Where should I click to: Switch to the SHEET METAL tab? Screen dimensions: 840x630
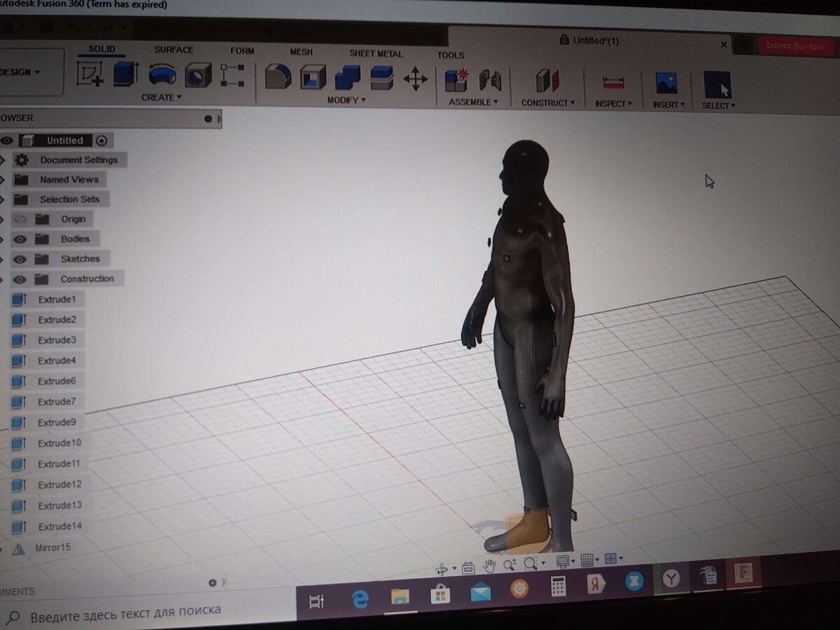pyautogui.click(x=376, y=54)
